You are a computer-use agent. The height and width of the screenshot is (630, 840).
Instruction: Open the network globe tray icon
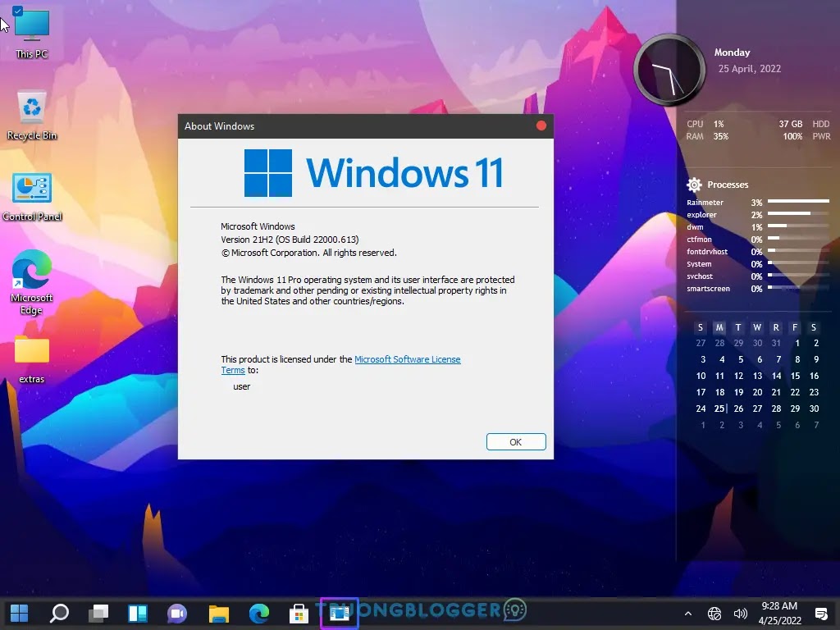(x=714, y=614)
